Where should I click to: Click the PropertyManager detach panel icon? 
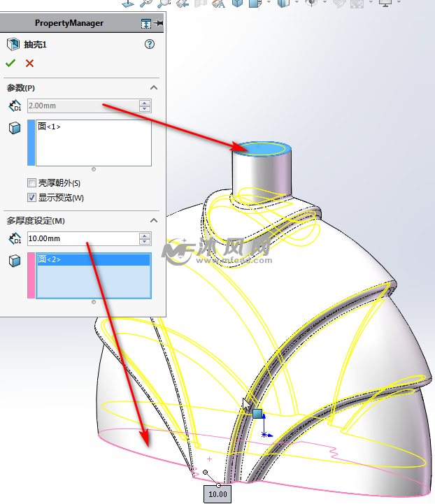pyautogui.click(x=146, y=24)
